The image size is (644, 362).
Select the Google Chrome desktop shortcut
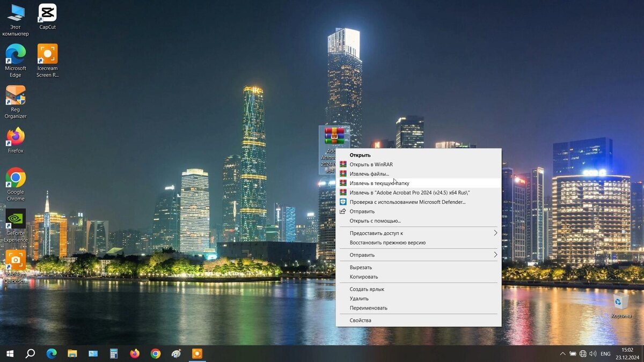coord(16,184)
